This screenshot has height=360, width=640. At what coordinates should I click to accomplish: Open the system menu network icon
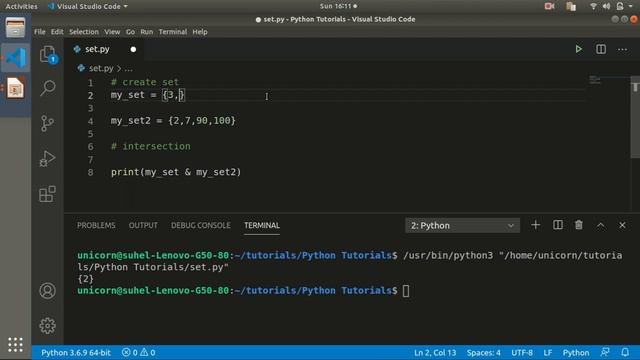[x=593, y=6]
